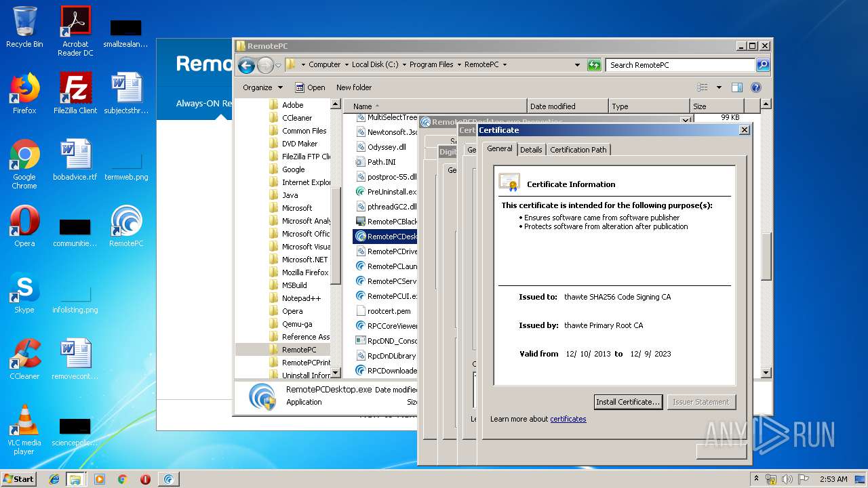Click search magnifier in Explorer
Image resolution: width=868 pixels, height=488 pixels.
(763, 65)
